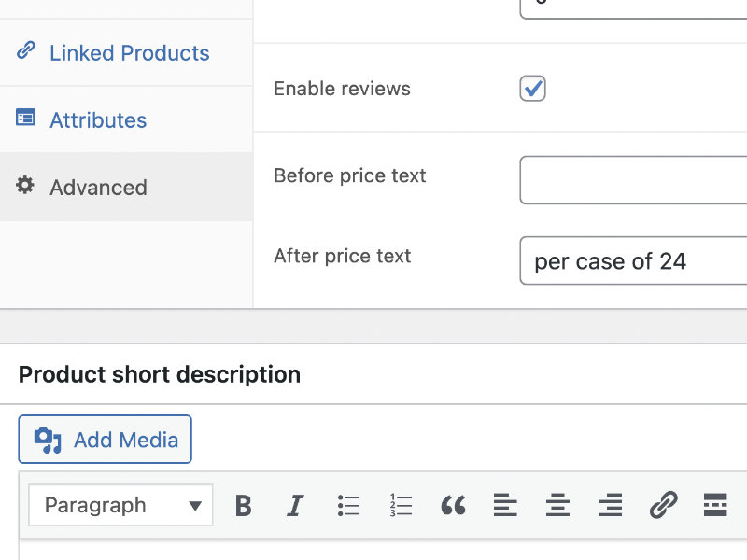Apply italic formatting in the description editor
The width and height of the screenshot is (747, 560).
[295, 505]
